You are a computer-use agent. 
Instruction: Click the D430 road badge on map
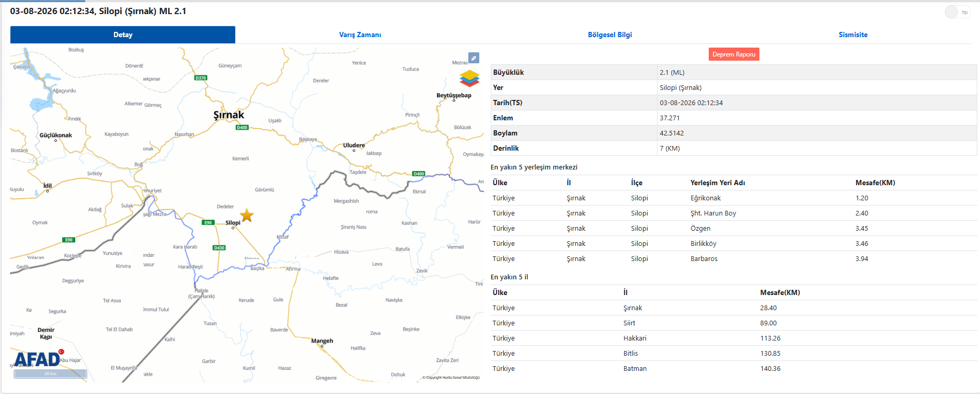(219, 248)
